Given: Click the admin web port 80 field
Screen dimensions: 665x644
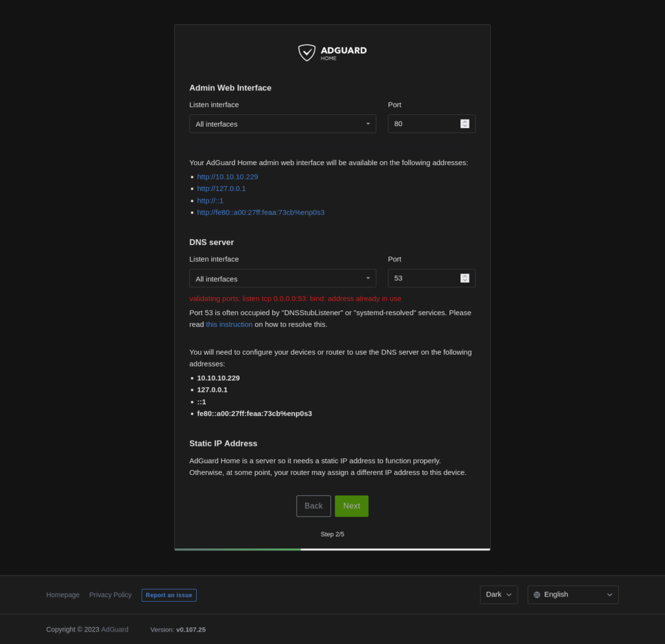Looking at the screenshot, I should click(425, 124).
